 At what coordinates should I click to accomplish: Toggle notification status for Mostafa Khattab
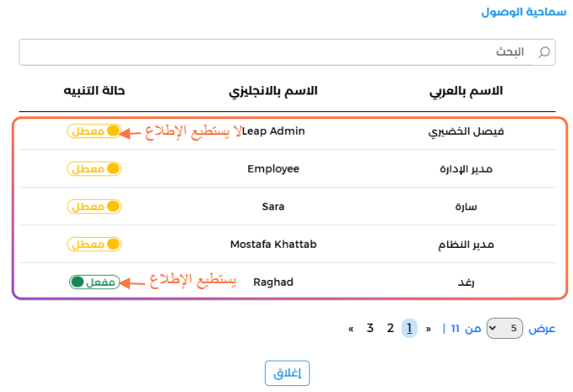coord(94,244)
